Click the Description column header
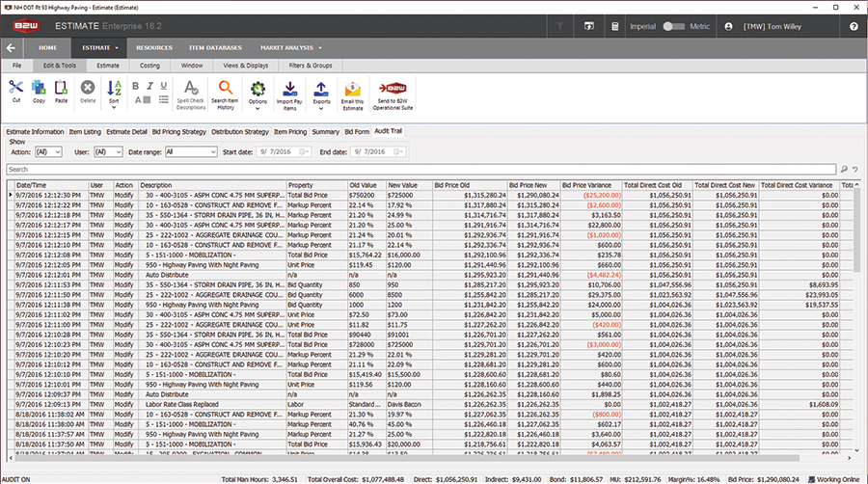The height and width of the screenshot is (484, 868). tap(212, 185)
